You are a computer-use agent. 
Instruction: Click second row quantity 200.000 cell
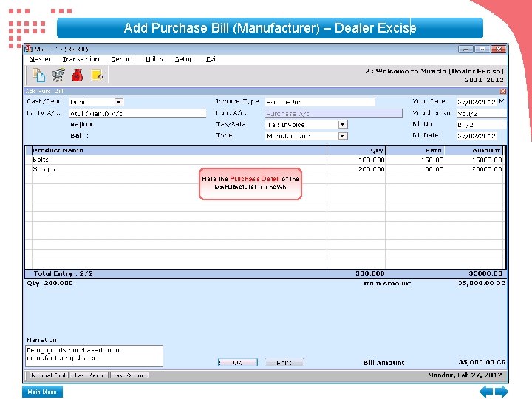click(356, 169)
